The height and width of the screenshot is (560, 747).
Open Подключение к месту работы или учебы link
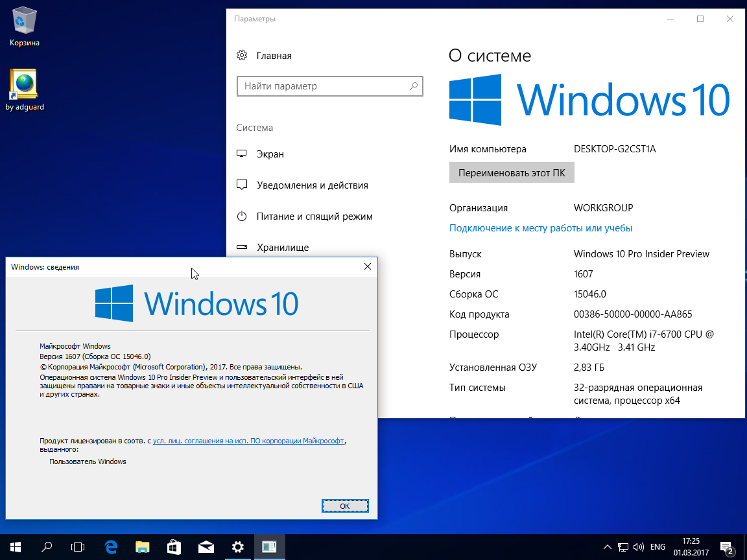pyautogui.click(x=541, y=228)
